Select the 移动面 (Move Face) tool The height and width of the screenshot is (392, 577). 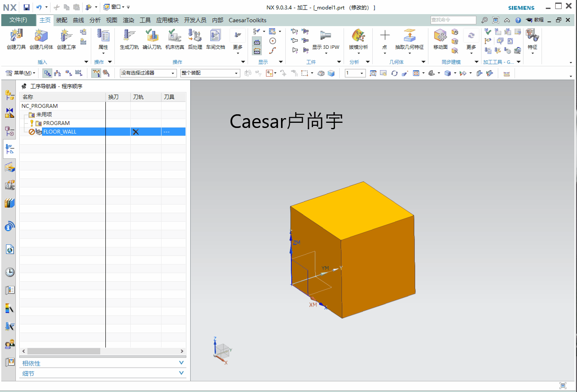(440, 39)
